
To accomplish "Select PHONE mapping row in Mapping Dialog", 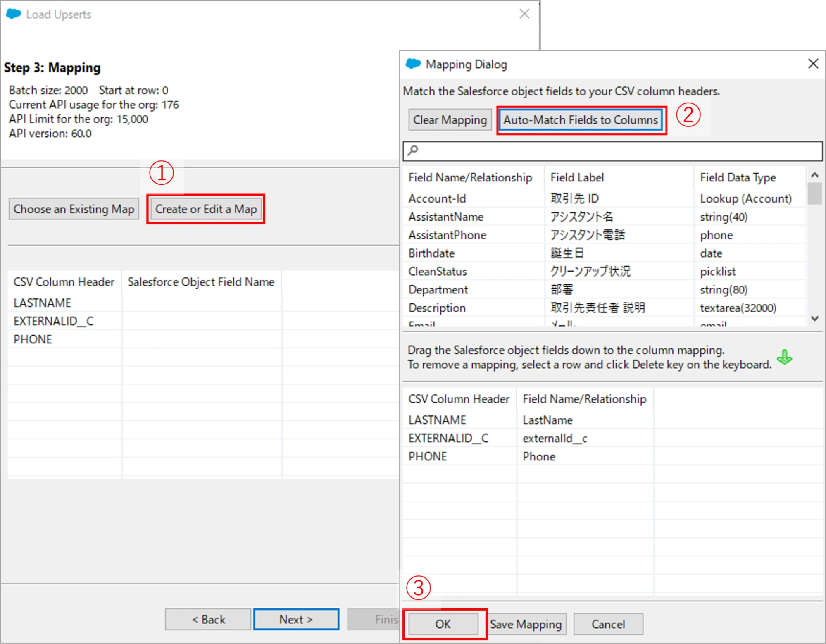I will (x=612, y=456).
